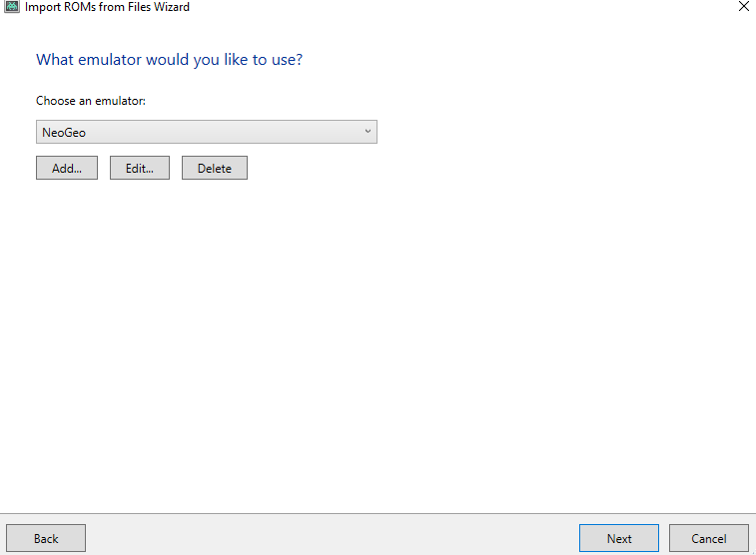Click the Edit... emulator button
Viewport: 756px width, 555px height.
click(140, 168)
